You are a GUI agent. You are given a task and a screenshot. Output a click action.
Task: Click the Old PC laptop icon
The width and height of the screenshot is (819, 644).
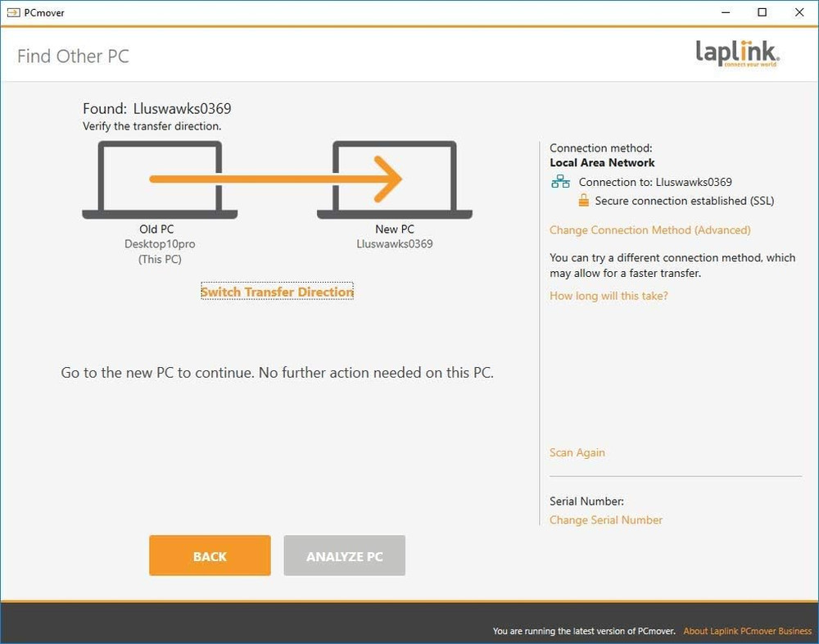tap(160, 179)
